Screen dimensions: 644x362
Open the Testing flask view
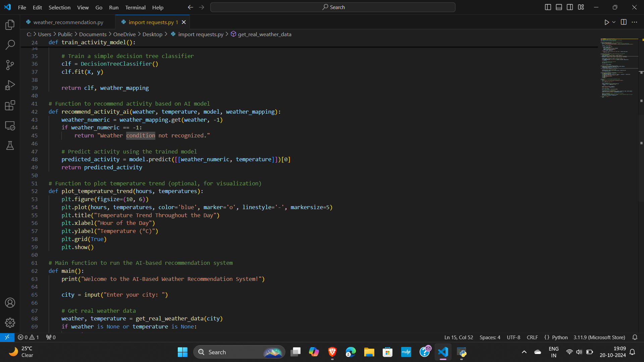[10, 145]
